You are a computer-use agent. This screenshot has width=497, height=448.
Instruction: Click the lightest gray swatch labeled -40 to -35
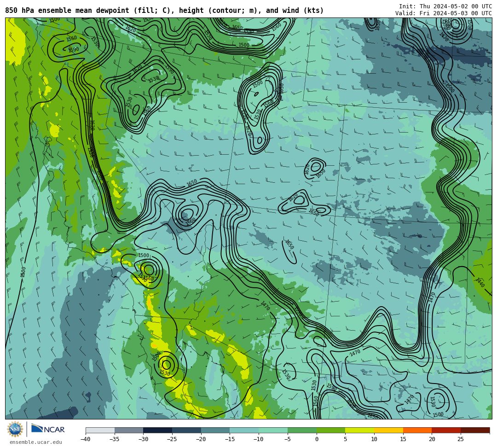pyautogui.click(x=100, y=430)
